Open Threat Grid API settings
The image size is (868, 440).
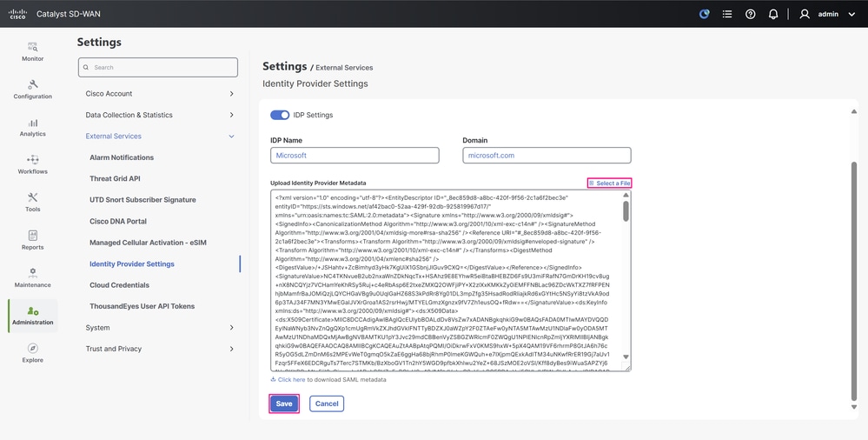(116, 178)
